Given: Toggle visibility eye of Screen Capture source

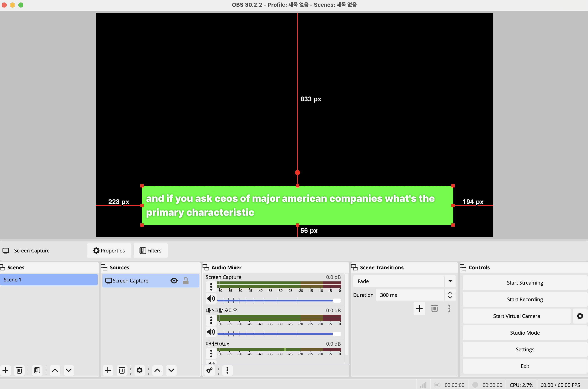Looking at the screenshot, I should pyautogui.click(x=174, y=281).
